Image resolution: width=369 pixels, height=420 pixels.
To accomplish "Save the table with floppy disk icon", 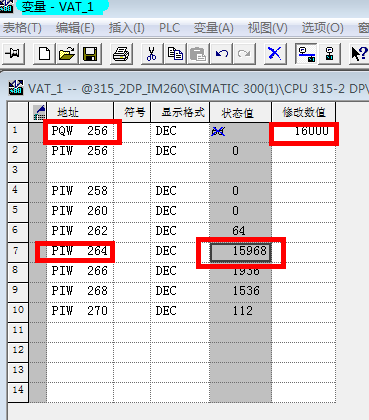I will coord(89,54).
